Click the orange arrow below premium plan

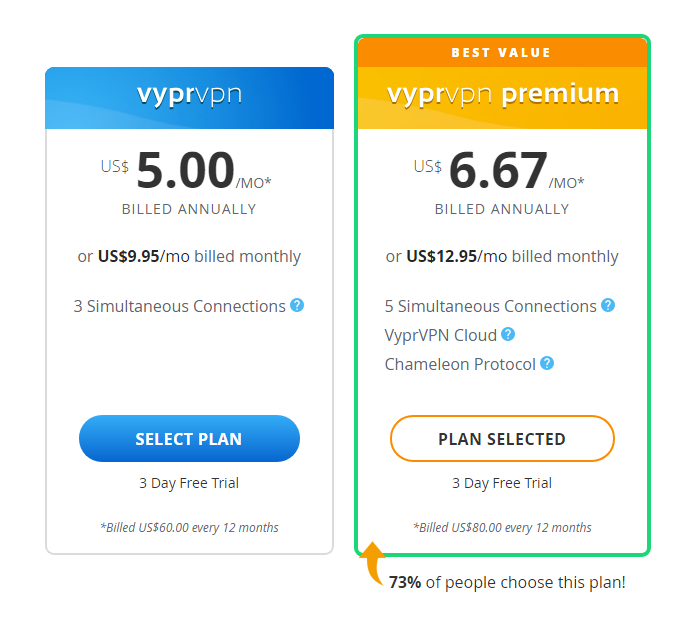(372, 563)
